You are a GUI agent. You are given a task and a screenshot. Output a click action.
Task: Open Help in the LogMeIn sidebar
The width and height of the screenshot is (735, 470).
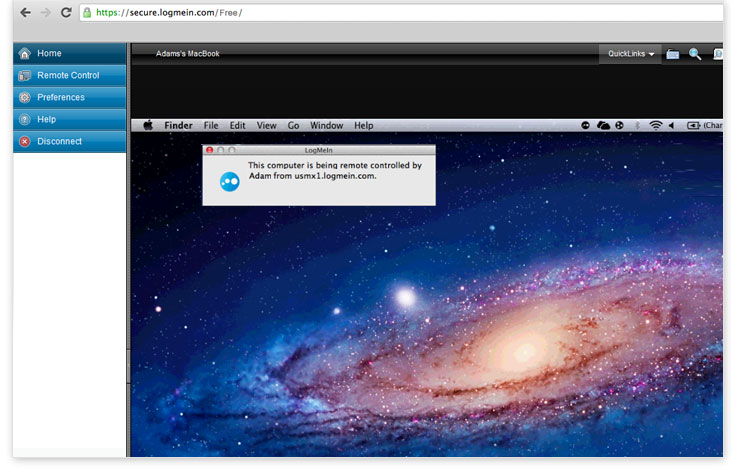tap(70, 119)
